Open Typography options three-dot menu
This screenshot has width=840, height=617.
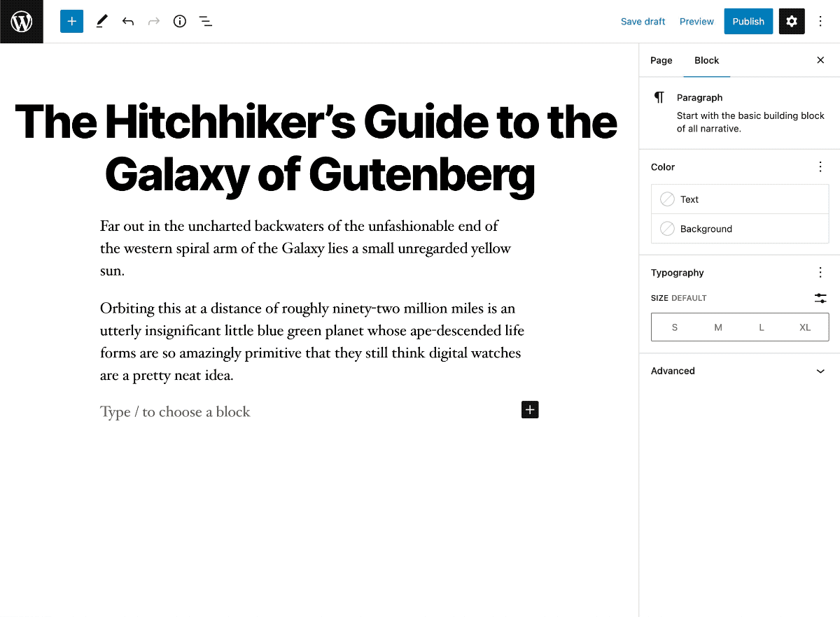pos(820,272)
